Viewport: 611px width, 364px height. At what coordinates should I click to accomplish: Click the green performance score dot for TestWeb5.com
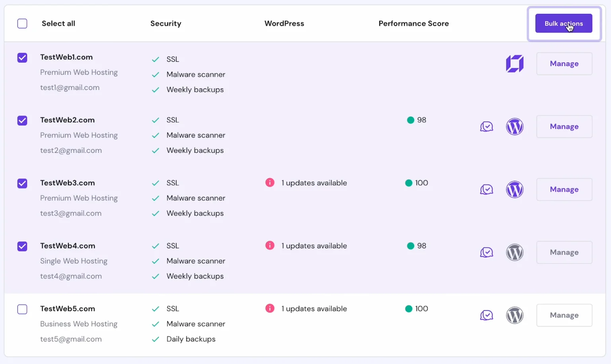point(409,309)
